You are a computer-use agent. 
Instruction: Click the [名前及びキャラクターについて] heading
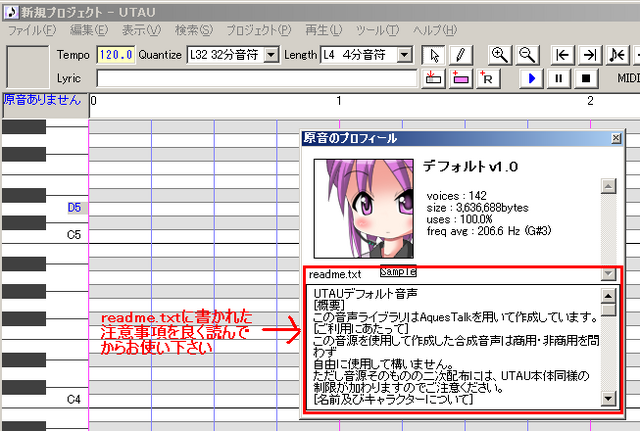[393, 399]
